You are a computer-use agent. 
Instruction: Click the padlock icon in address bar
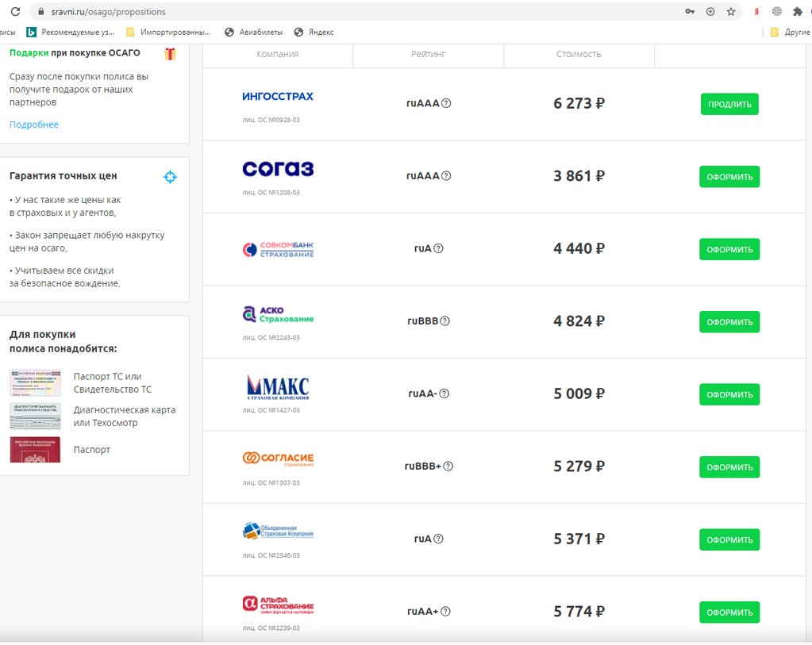41,11
